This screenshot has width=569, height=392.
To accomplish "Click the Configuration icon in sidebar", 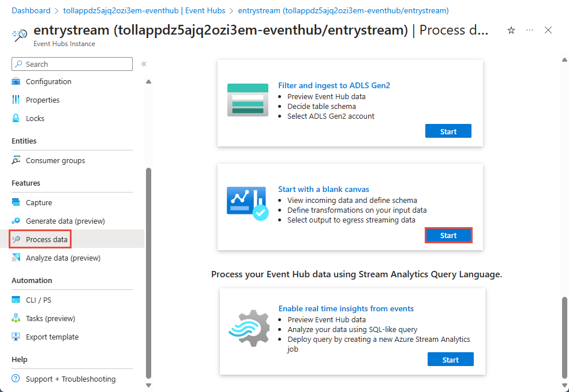I will 16,82.
